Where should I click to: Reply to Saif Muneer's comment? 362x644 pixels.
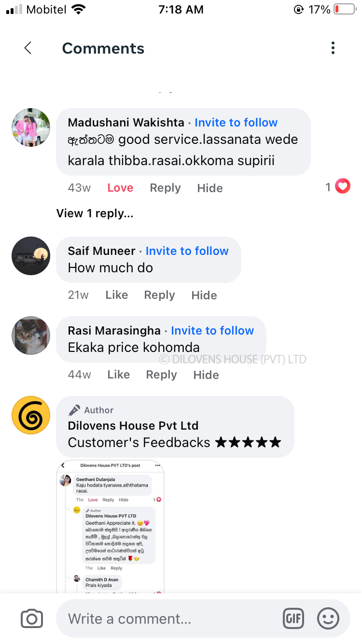click(160, 295)
